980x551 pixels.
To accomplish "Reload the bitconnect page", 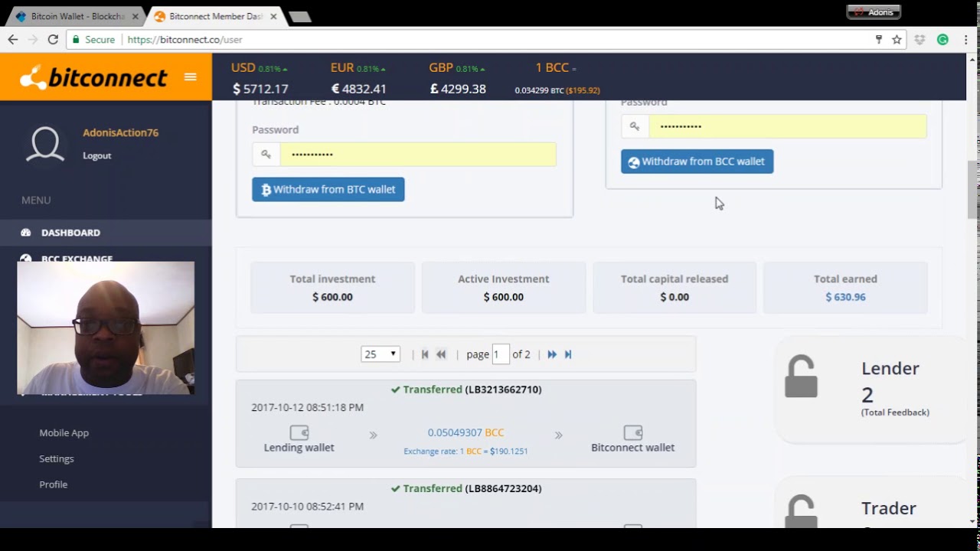I will pos(53,40).
